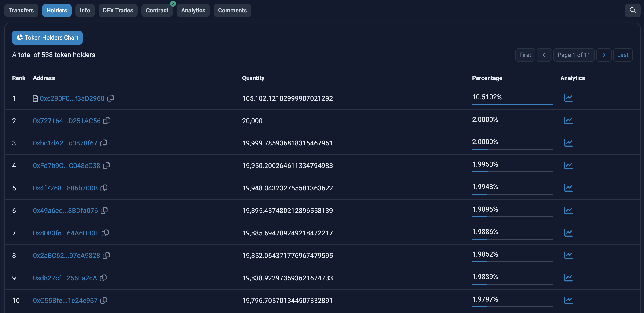The width and height of the screenshot is (644, 313).
Task: Jump to Last page of holders
Action: click(x=622, y=55)
